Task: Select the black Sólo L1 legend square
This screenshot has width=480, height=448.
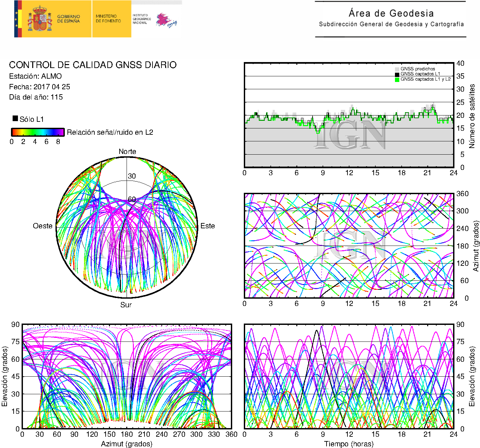Action: point(15,118)
